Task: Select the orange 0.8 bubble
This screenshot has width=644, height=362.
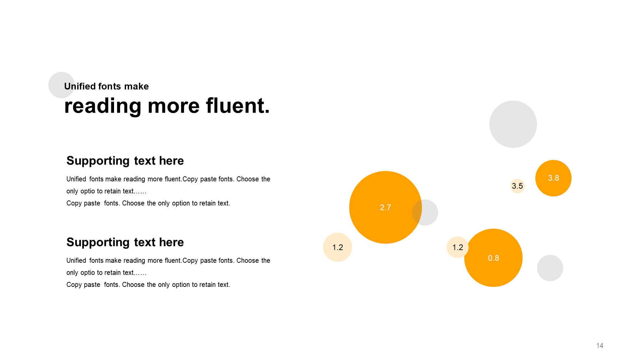Action: (x=493, y=258)
